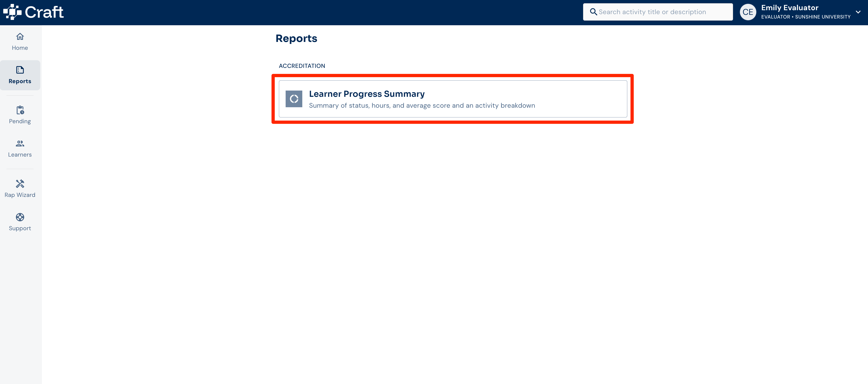Select the Home icon in the sidebar

[x=19, y=36]
